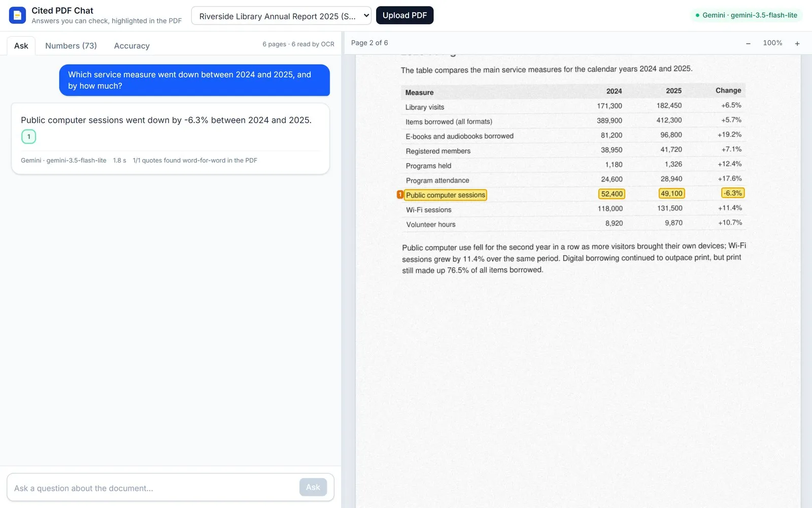Click the highlighted 49,100 value
This screenshot has height=508, width=812.
tap(671, 194)
